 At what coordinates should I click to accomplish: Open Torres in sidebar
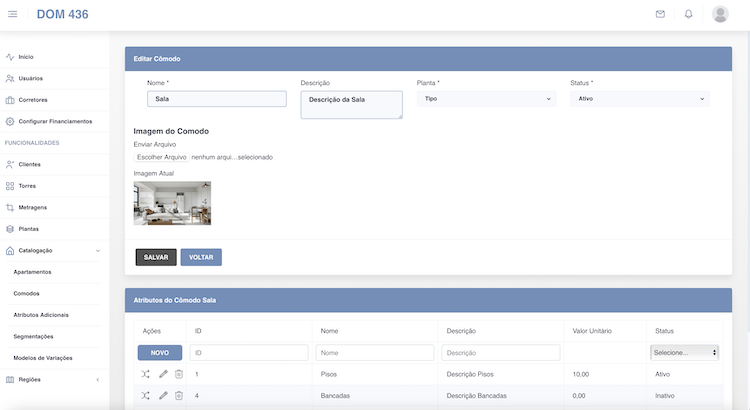click(27, 186)
